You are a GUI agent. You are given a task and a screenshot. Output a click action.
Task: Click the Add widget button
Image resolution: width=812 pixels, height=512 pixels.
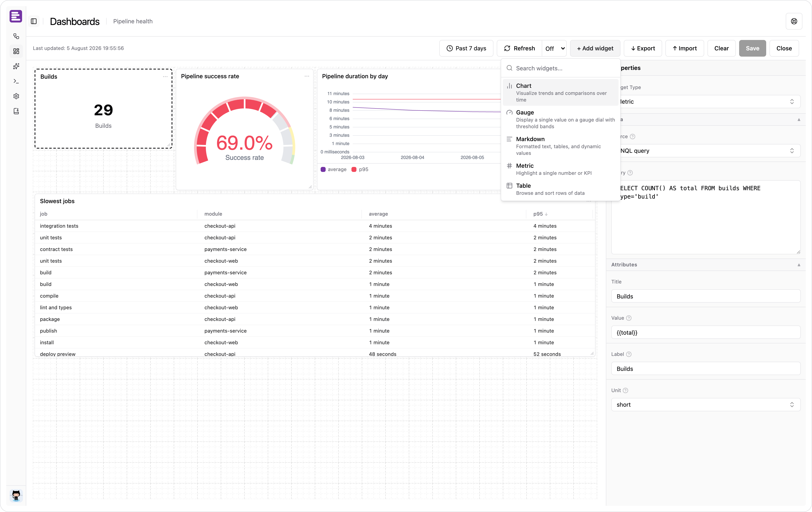tap(595, 48)
